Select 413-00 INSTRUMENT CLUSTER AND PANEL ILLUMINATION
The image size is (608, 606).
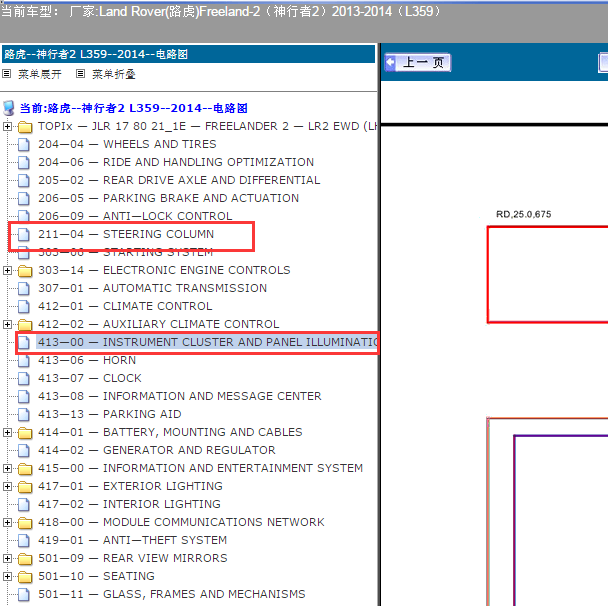click(207, 342)
